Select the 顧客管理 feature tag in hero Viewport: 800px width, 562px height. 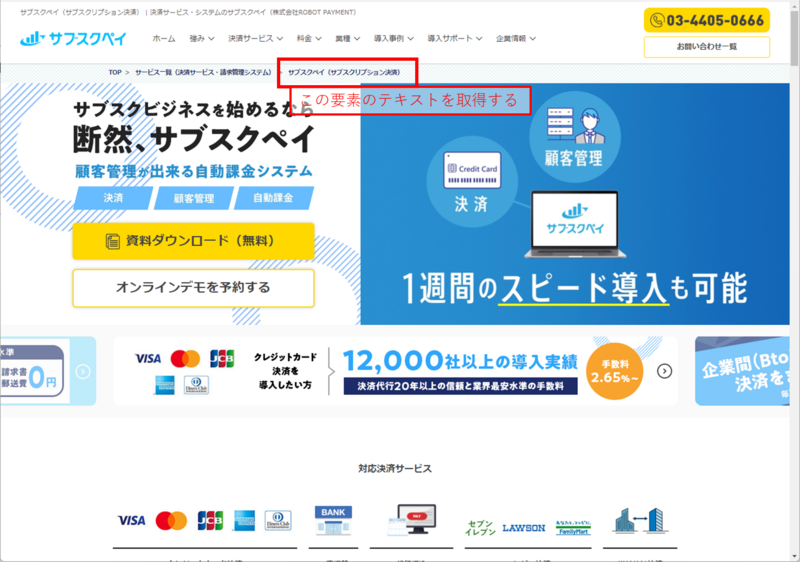(x=193, y=198)
